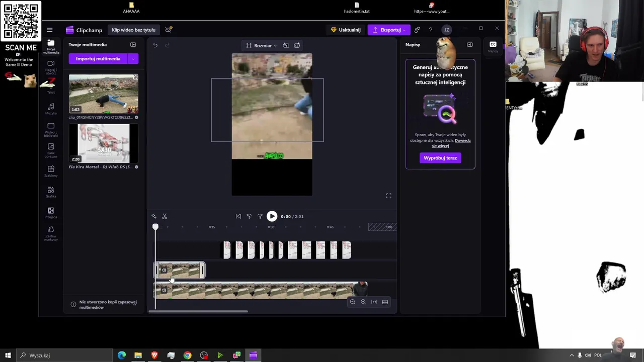Expand Importuj multimedia dropdown arrow
The height and width of the screenshot is (362, 644).
tap(133, 59)
